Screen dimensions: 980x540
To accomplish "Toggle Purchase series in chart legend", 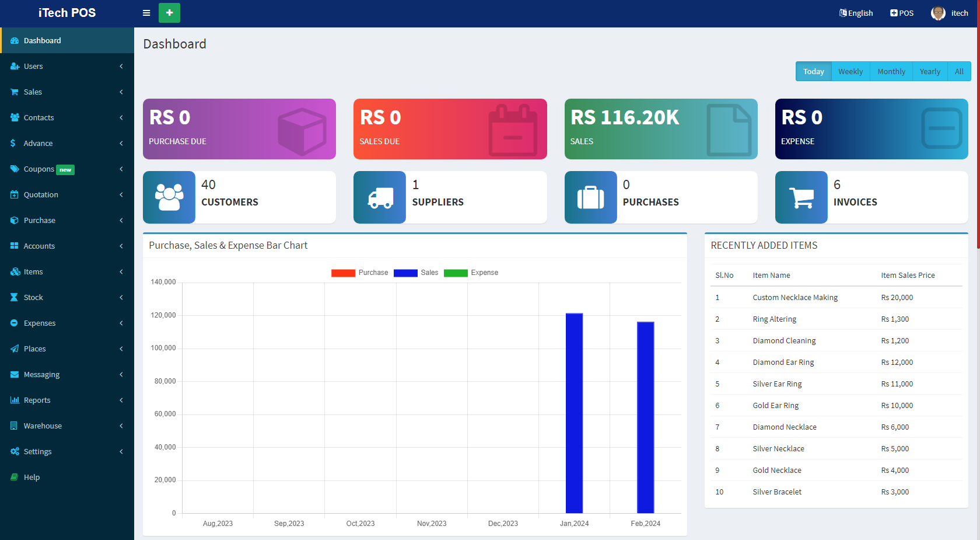I will pyautogui.click(x=359, y=273).
